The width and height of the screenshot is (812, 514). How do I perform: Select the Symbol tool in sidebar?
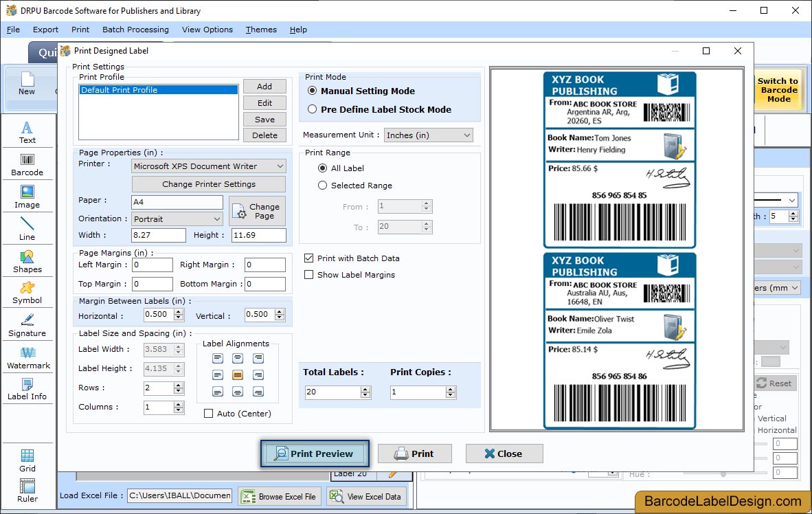27,293
